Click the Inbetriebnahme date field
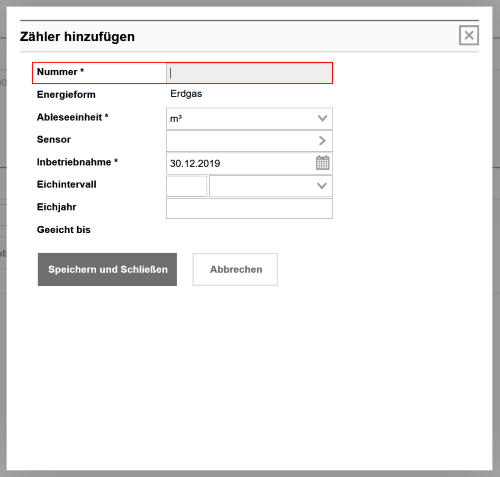Image resolution: width=500 pixels, height=477 pixels. click(249, 163)
